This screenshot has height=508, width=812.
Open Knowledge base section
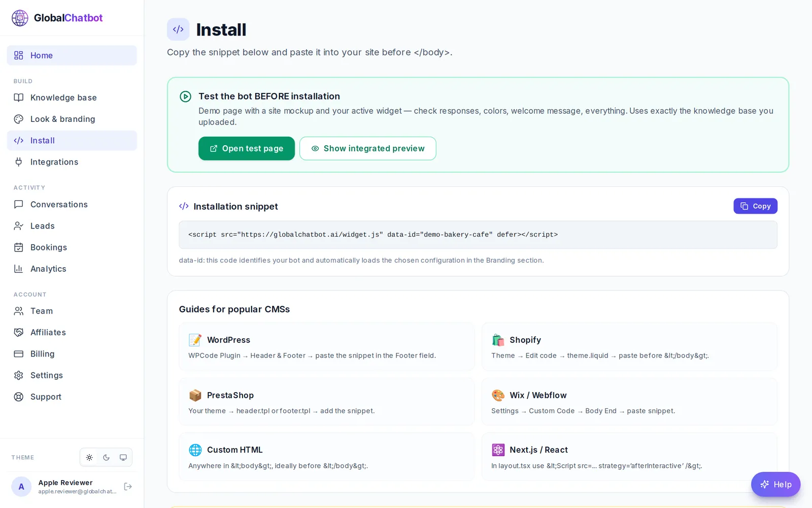click(72, 98)
